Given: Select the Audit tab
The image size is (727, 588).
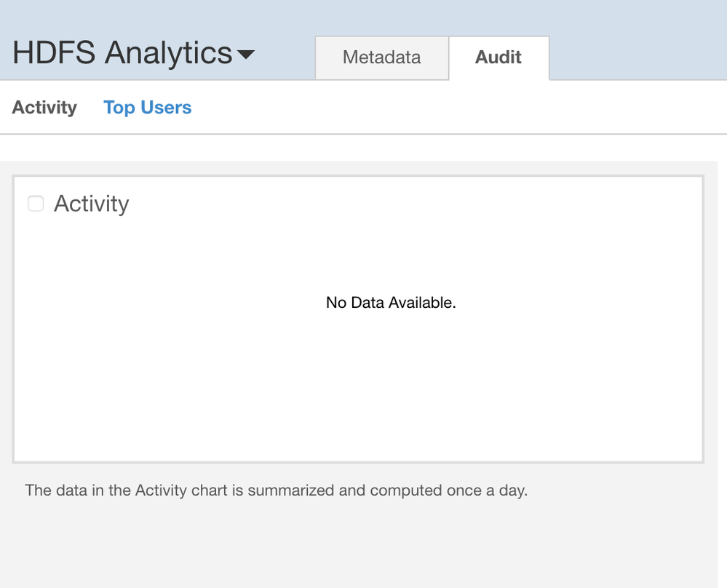Looking at the screenshot, I should [498, 57].
